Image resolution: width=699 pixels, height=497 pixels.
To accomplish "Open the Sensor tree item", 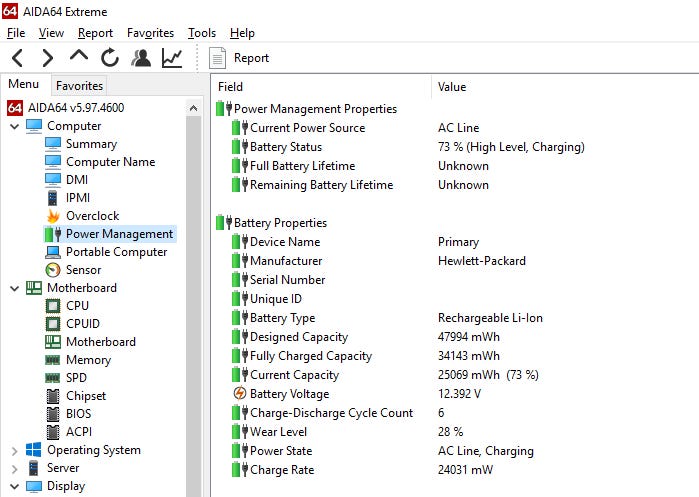I will click(x=83, y=270).
